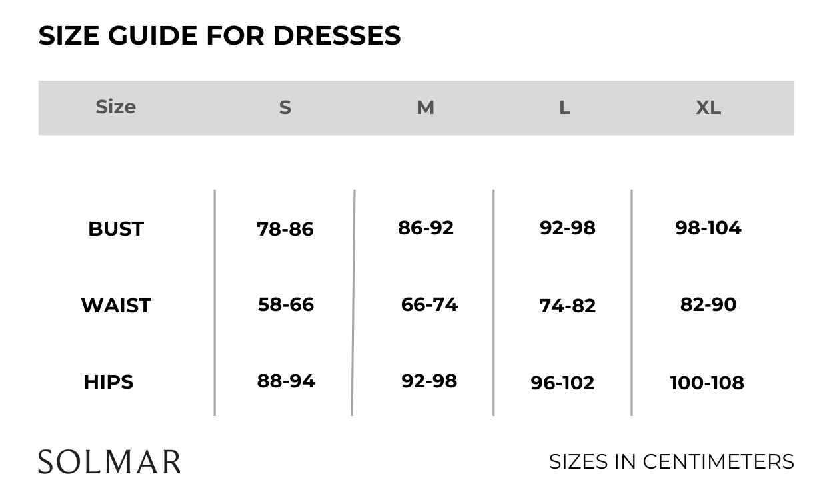Click the SOLMAR brand logo

pyautogui.click(x=109, y=462)
